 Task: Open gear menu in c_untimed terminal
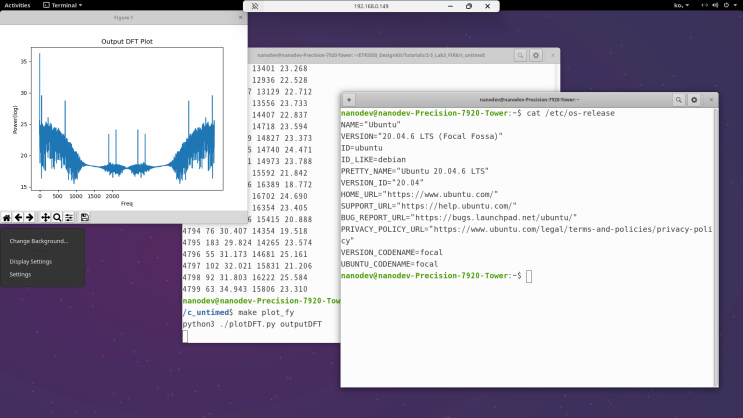[536, 55]
